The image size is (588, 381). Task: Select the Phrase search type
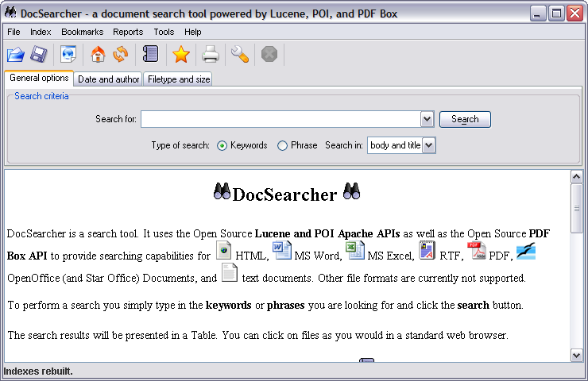(283, 145)
